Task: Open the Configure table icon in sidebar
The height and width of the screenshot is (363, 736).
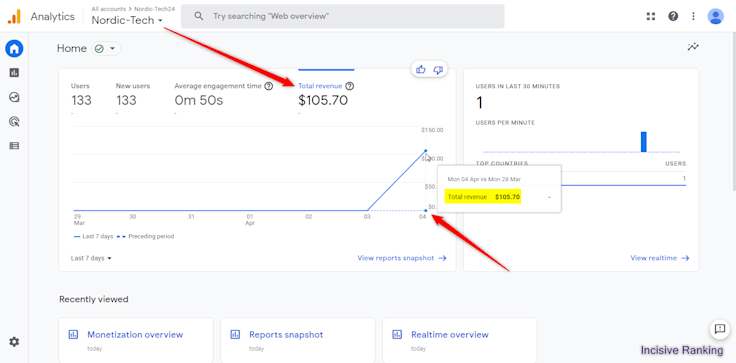Action: 14,146
